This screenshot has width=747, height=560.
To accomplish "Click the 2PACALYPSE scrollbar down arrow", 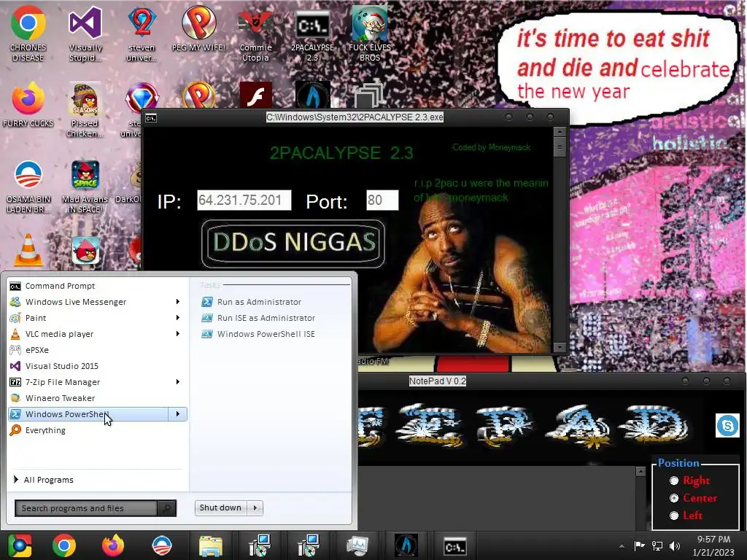I will pos(560,347).
